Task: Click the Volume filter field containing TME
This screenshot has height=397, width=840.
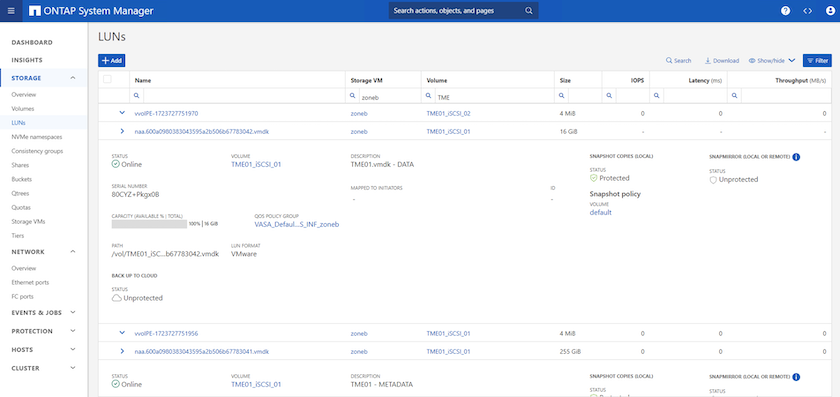Action: point(493,95)
